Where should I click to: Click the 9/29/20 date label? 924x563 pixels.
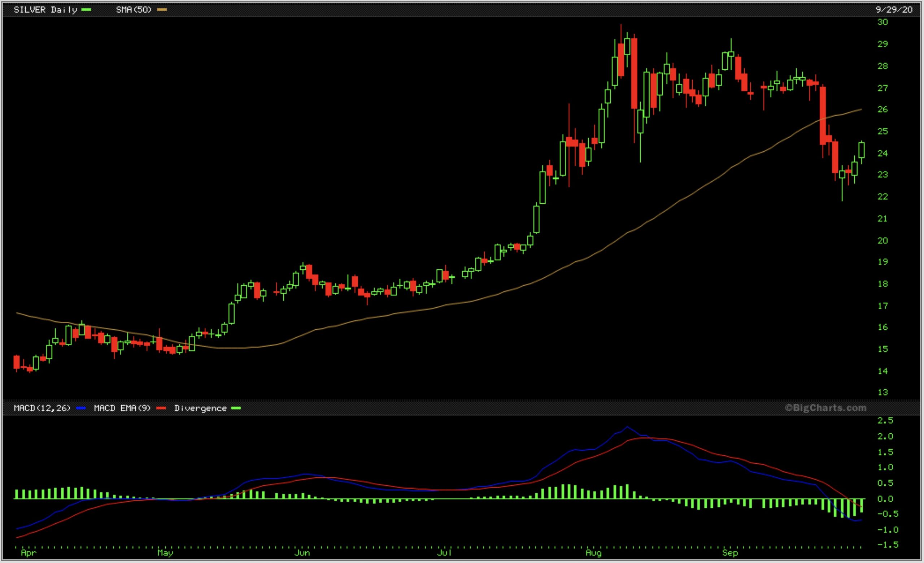click(x=894, y=10)
